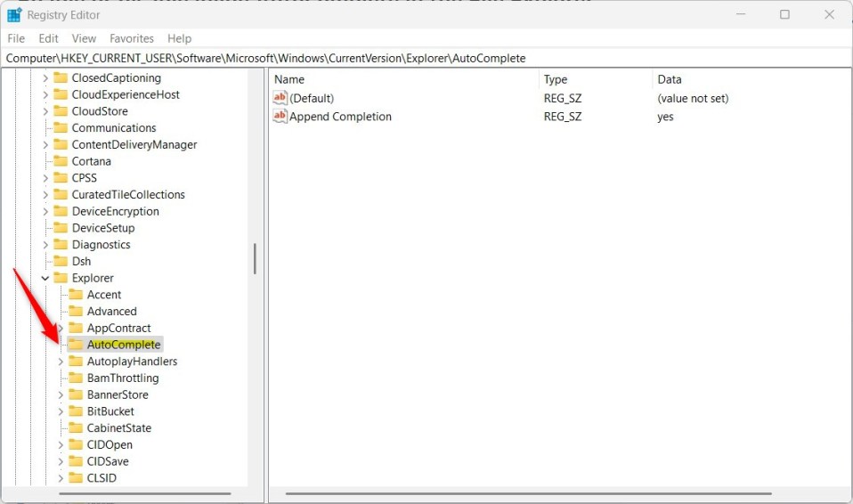Expand the CPSS key

click(45, 178)
